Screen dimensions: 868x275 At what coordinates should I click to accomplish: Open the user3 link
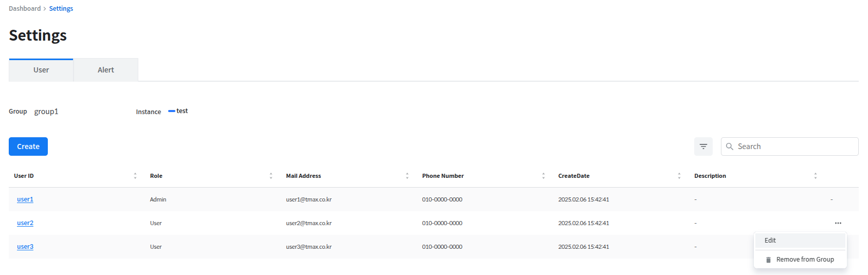(25, 247)
